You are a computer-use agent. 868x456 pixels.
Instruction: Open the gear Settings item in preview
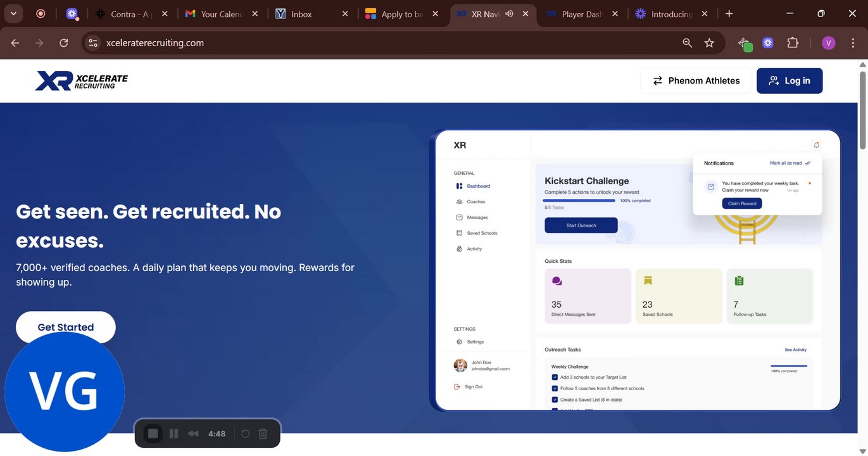point(470,342)
